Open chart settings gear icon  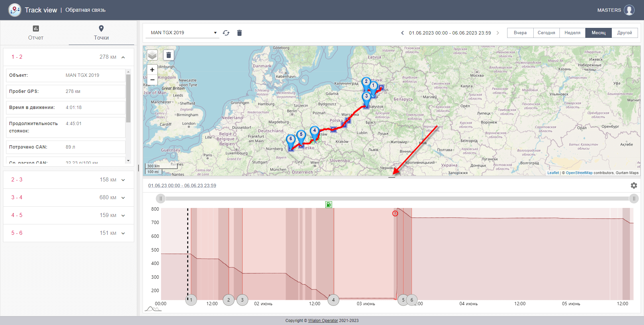pos(634,185)
